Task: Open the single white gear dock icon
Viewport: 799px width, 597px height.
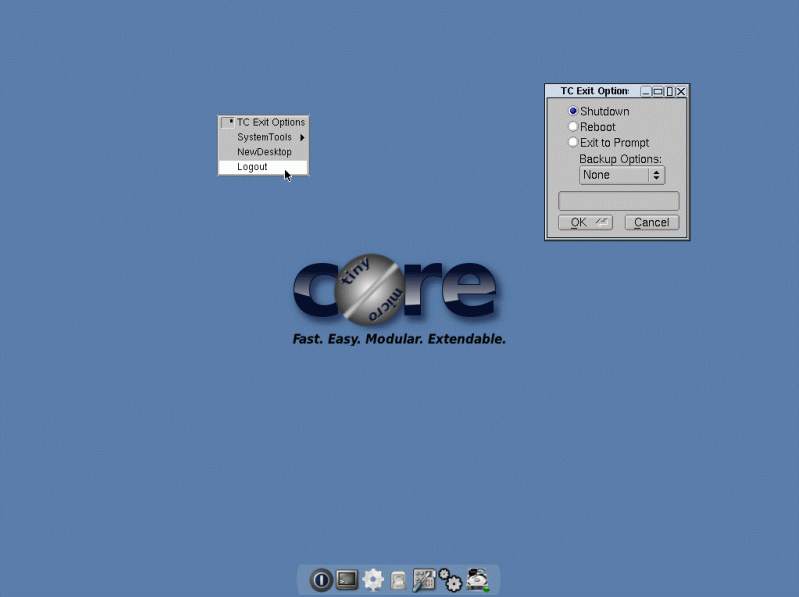Action: [x=373, y=580]
